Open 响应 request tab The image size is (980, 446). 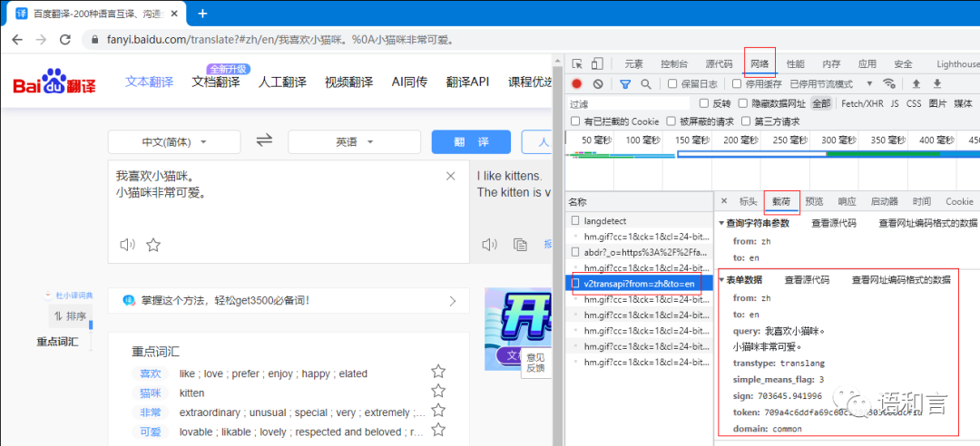(847, 201)
